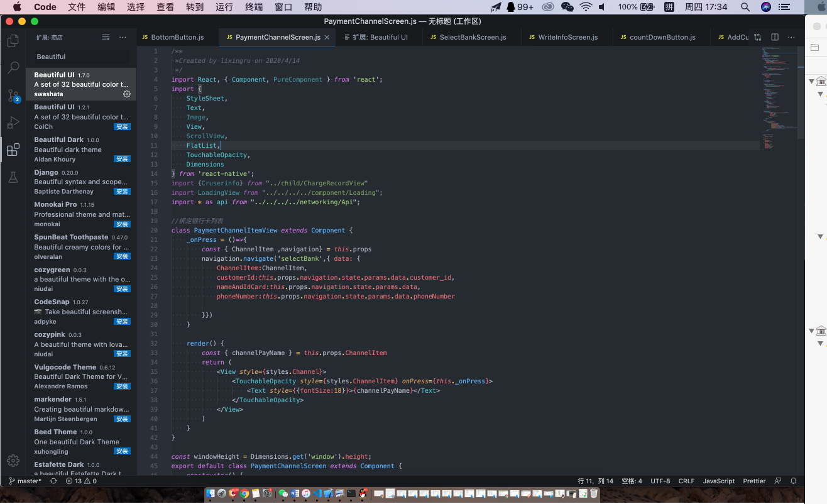This screenshot has height=504, width=827.
Task: Open Chrome from the Dock
Action: point(244,494)
